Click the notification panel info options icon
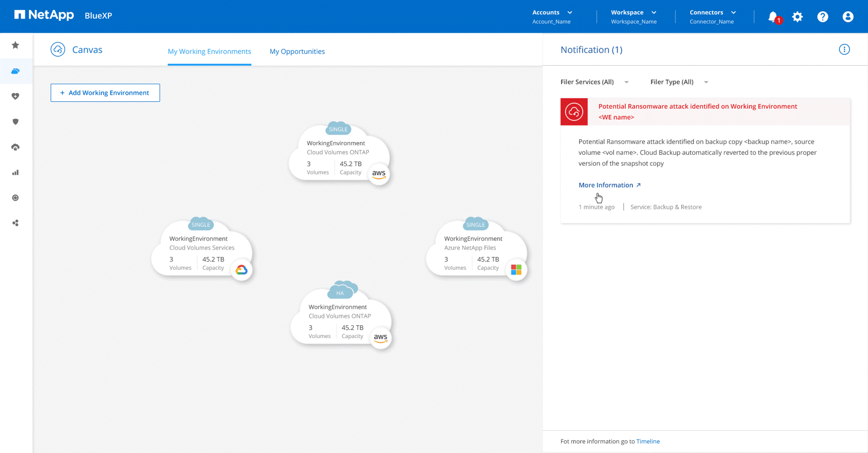868x453 pixels. pyautogui.click(x=844, y=49)
